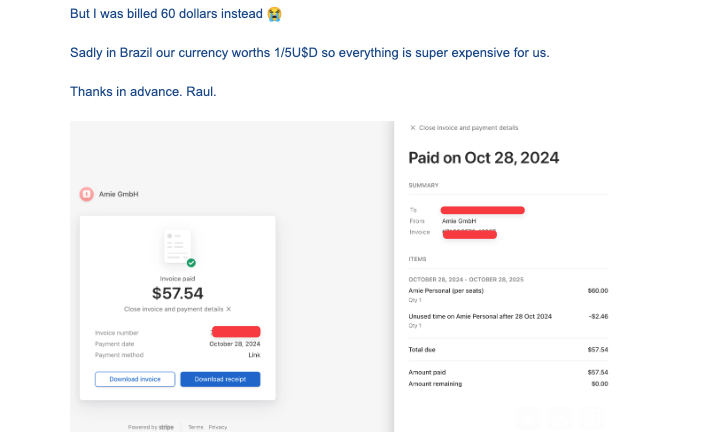
Task: Select the $57.54 invoice amount
Action: [x=177, y=293]
